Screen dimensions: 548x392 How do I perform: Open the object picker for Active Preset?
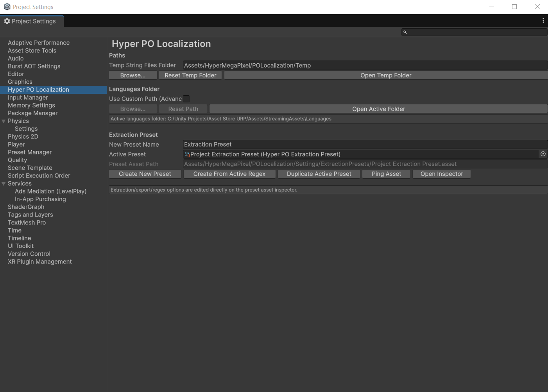[x=543, y=154]
